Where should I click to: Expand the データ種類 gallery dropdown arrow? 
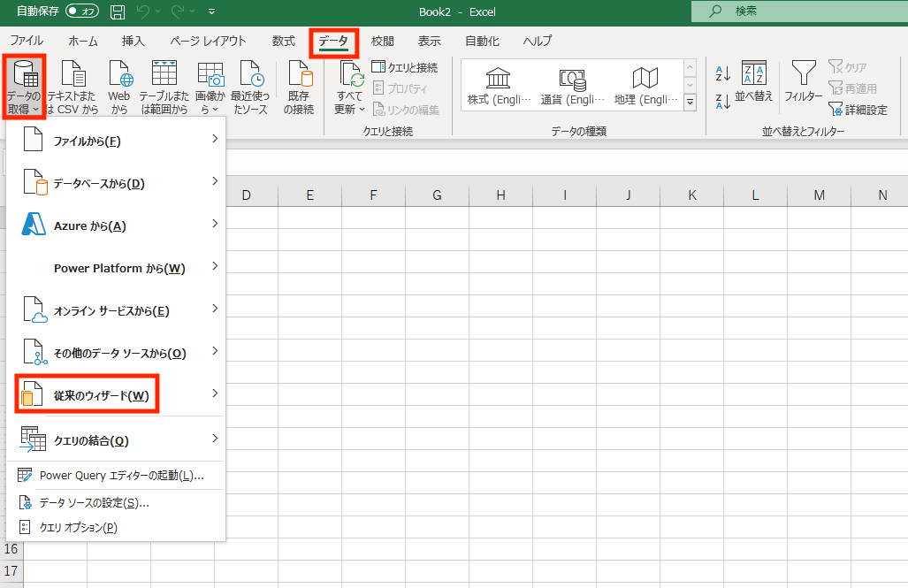pyautogui.click(x=690, y=102)
